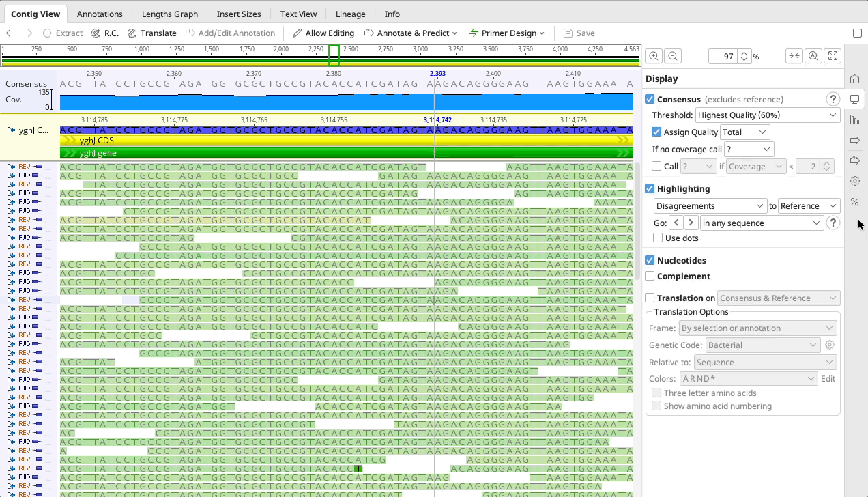Viewport: 868px width, 497px height.
Task: Open the zoom to selection icon
Action: click(813, 55)
